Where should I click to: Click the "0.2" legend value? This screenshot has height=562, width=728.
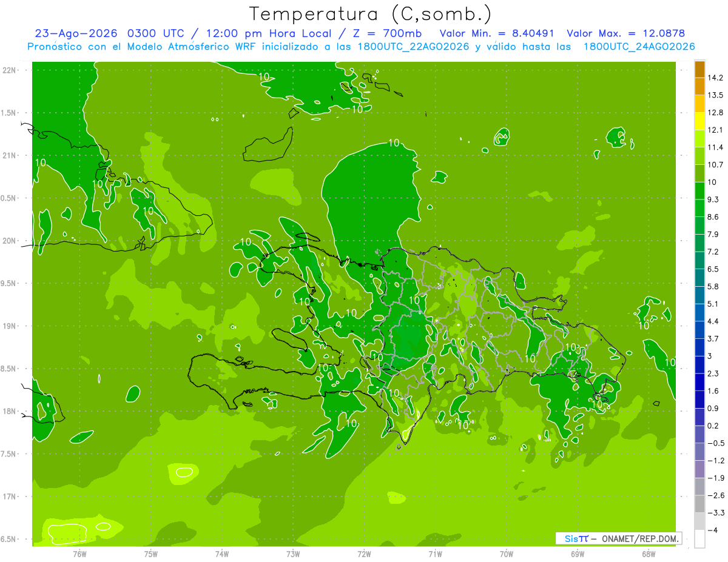713,426
